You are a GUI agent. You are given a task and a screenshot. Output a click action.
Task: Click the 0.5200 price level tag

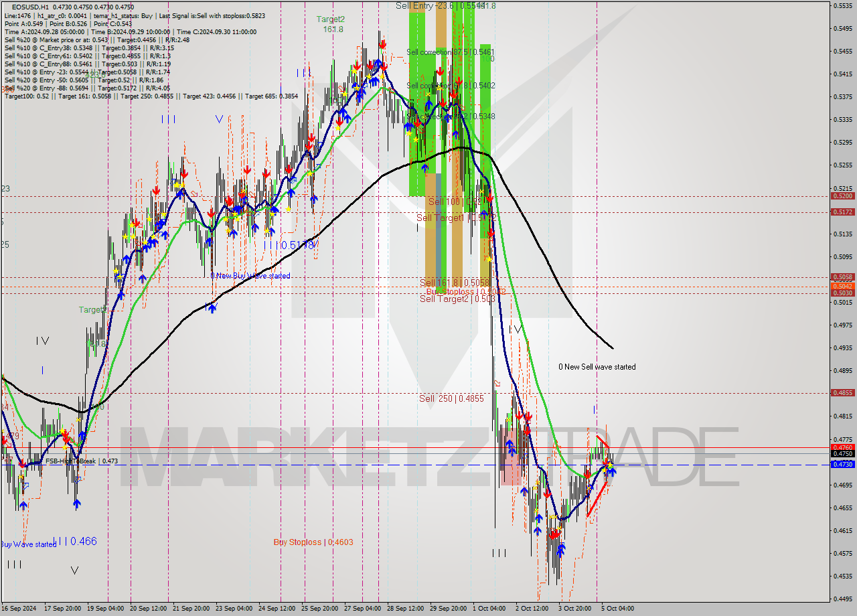click(x=842, y=196)
